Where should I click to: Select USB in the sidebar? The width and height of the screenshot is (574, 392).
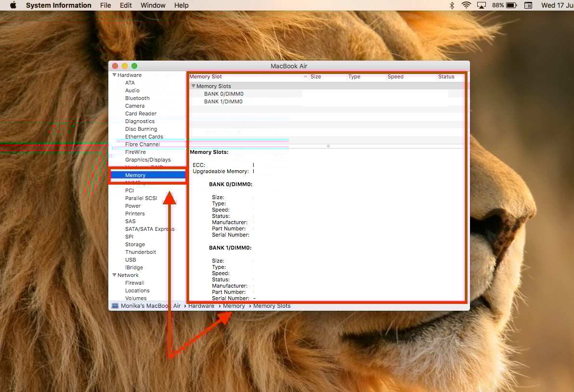[x=130, y=260]
